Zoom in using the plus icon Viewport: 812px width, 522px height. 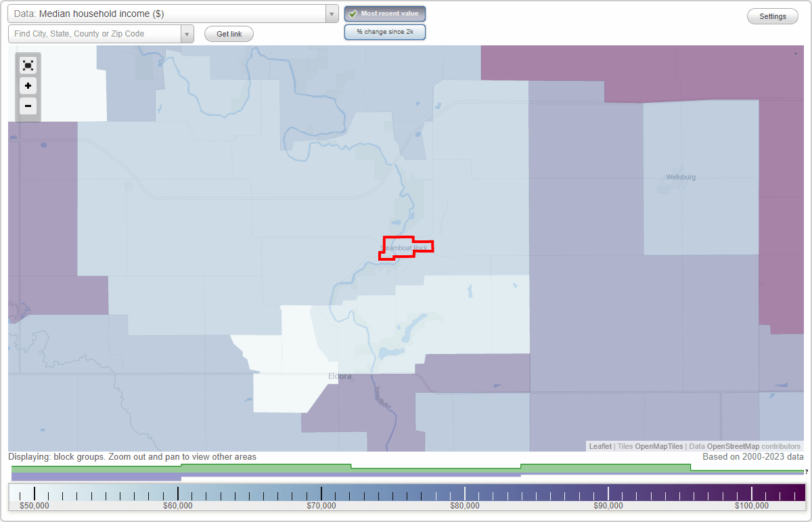[28, 86]
